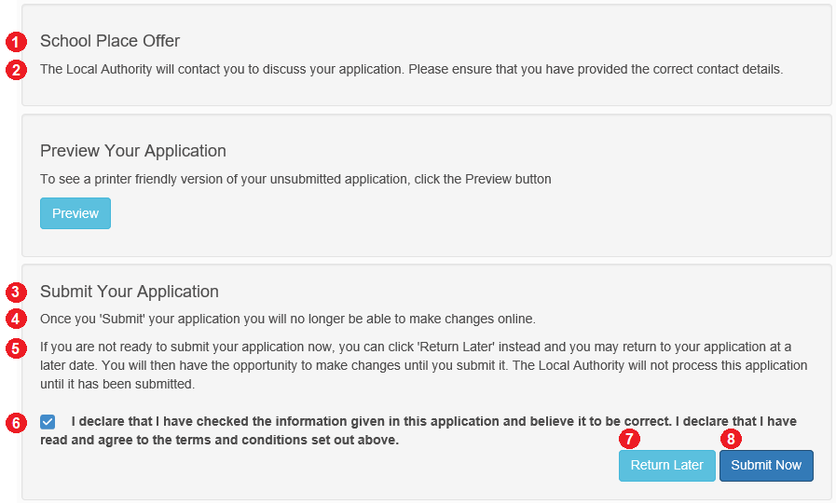Click the red number 2 annotation marker
Screen dimensions: 836x504
click(16, 70)
